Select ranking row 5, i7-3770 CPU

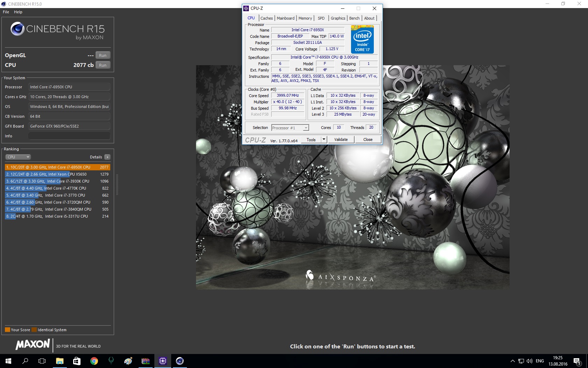[x=57, y=195]
